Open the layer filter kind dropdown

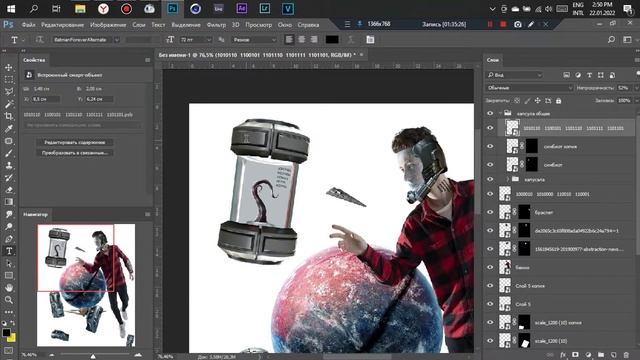pos(514,75)
